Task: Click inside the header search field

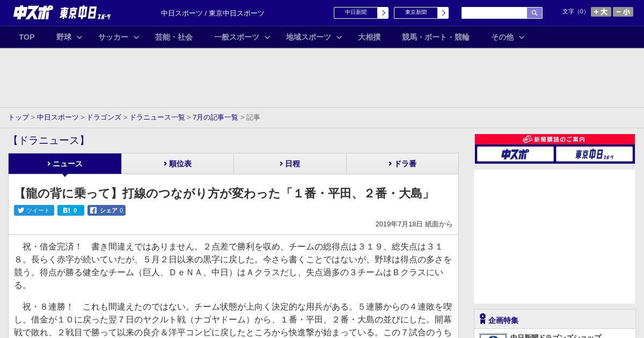Action: (x=494, y=13)
